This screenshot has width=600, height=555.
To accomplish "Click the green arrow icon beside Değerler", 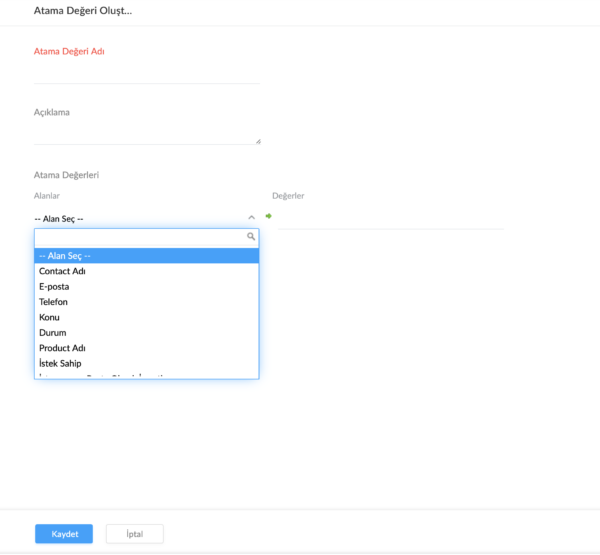I will pyautogui.click(x=269, y=216).
